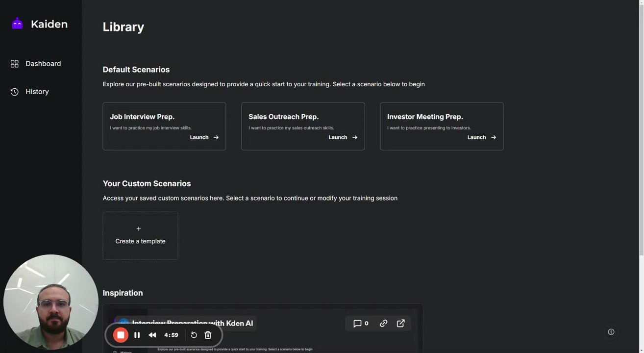This screenshot has width=644, height=353.
Task: Click the Dashboard grid icon
Action: tap(15, 64)
